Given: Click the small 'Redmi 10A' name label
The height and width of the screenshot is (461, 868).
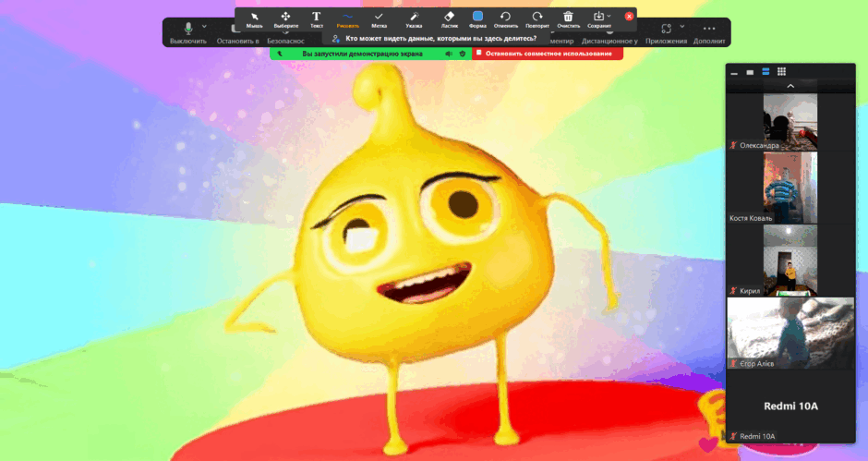Looking at the screenshot, I should (757, 437).
